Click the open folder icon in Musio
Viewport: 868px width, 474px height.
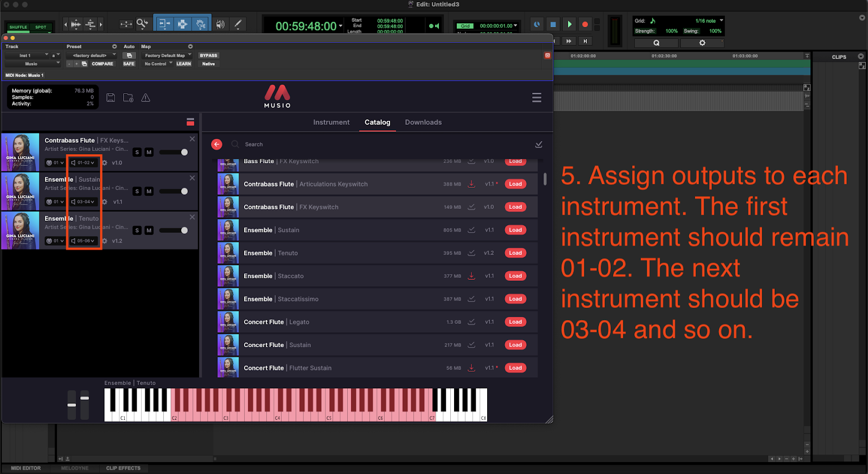pyautogui.click(x=128, y=98)
